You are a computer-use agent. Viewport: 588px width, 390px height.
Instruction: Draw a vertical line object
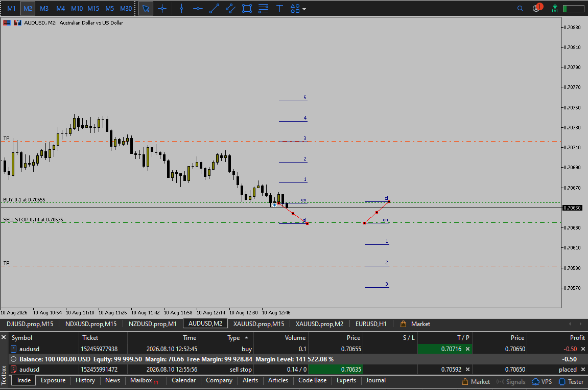pos(181,8)
